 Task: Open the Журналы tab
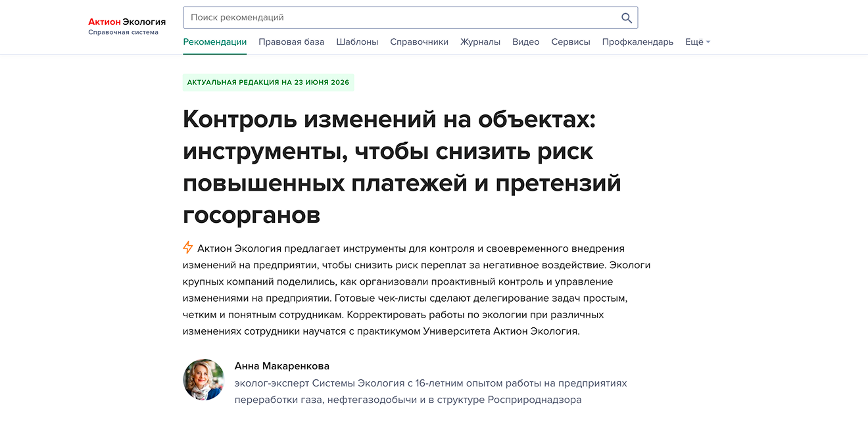tap(480, 42)
